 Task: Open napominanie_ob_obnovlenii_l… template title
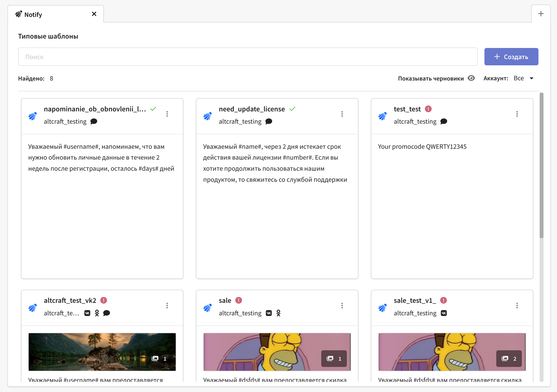pyautogui.click(x=95, y=109)
